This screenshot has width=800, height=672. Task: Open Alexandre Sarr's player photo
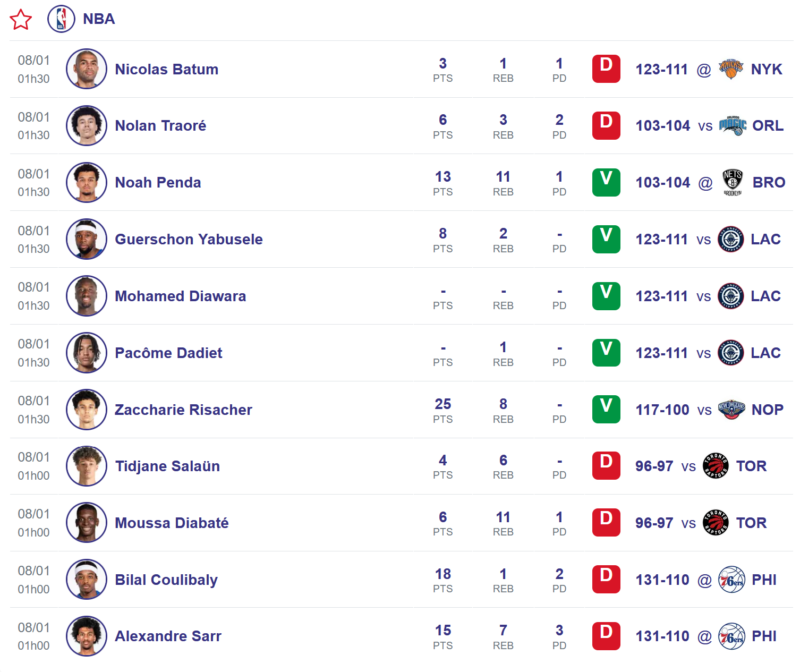(87, 636)
